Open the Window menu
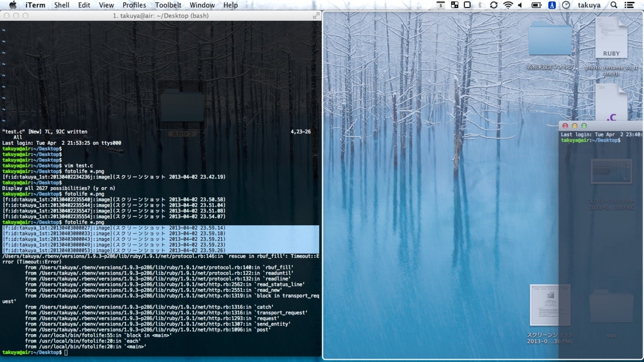The width and height of the screenshot is (644, 362). [202, 5]
